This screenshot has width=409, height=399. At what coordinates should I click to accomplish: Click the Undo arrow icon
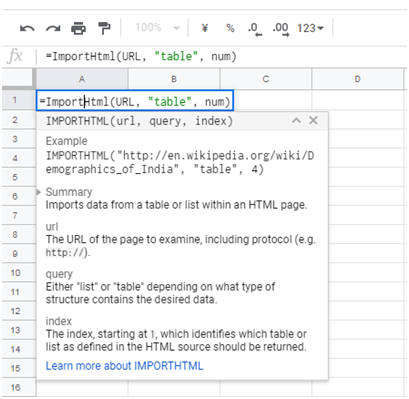27,29
